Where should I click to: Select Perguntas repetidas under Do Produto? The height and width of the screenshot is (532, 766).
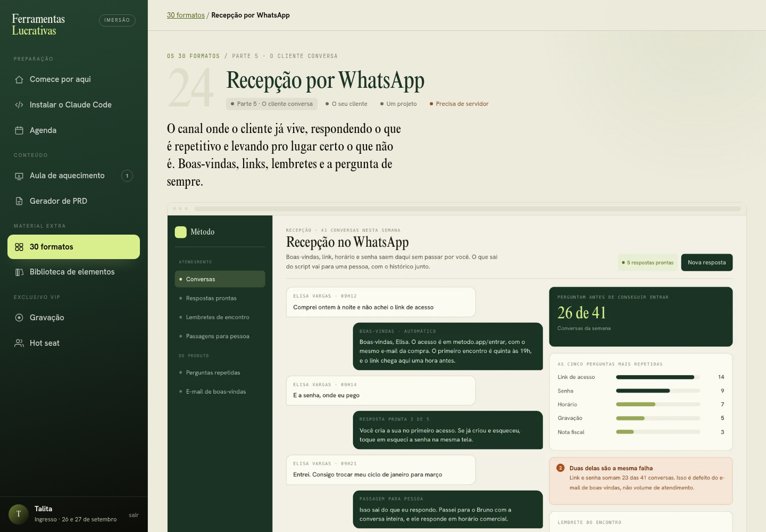click(220, 372)
